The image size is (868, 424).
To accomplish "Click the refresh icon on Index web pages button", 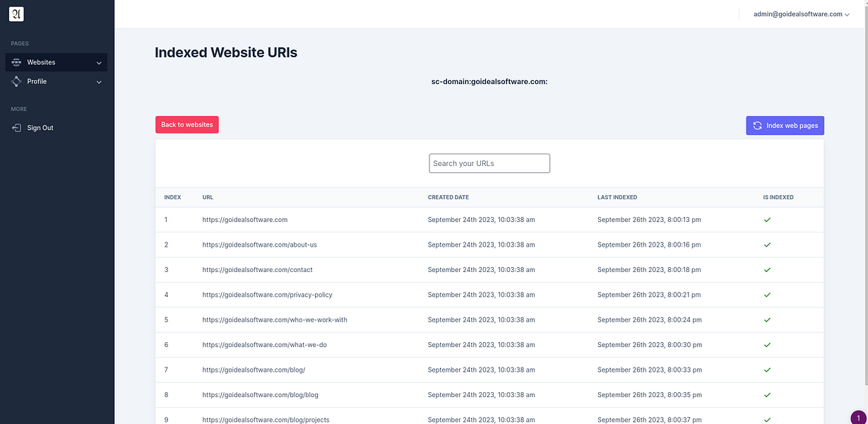I will click(x=756, y=125).
